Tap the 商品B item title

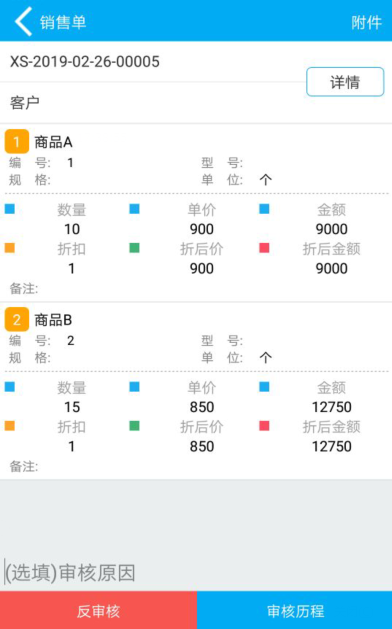click(53, 320)
